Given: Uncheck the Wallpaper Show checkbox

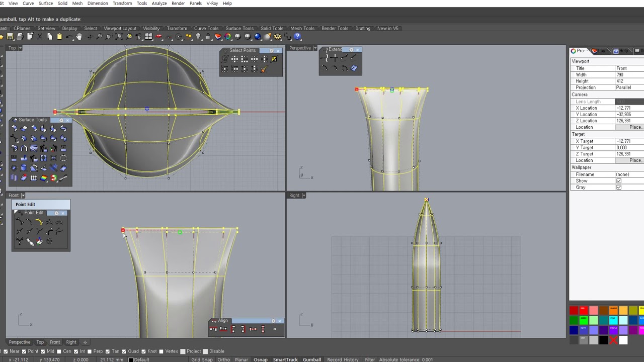Looking at the screenshot, I should [619, 181].
